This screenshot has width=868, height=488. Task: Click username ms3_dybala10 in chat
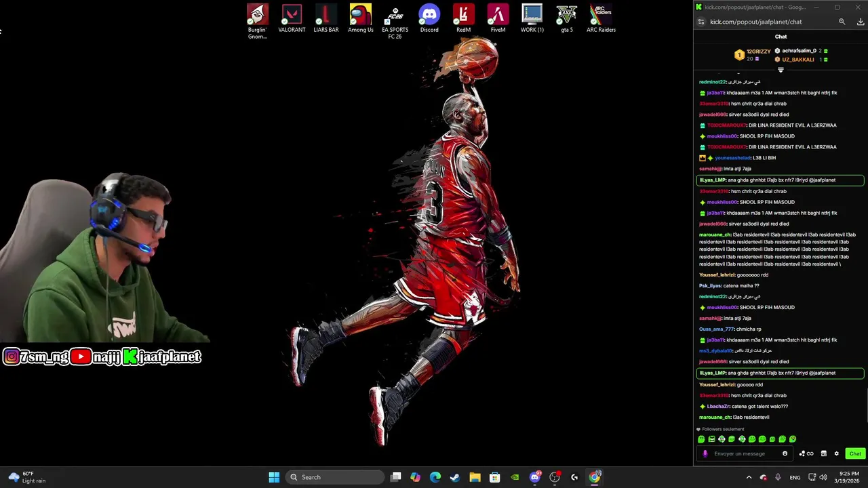click(x=715, y=350)
